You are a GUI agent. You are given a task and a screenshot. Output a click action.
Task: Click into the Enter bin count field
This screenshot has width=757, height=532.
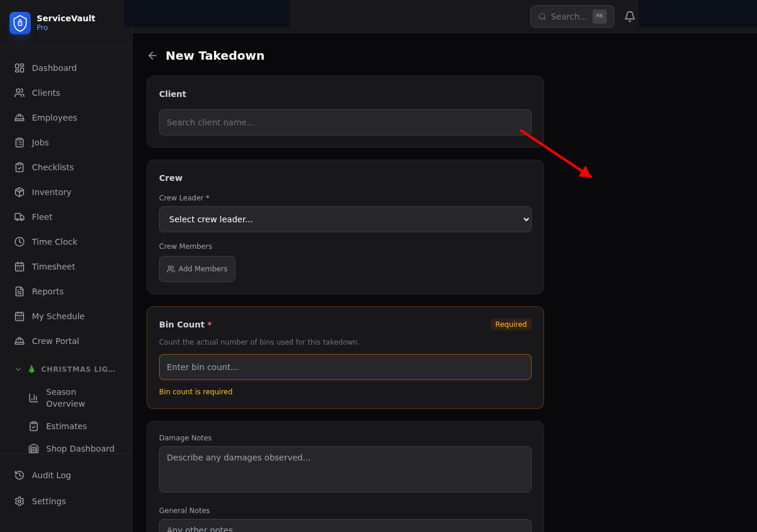point(345,367)
